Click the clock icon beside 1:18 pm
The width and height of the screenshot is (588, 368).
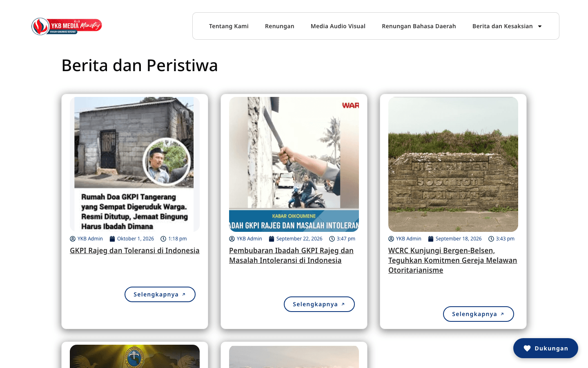point(163,239)
